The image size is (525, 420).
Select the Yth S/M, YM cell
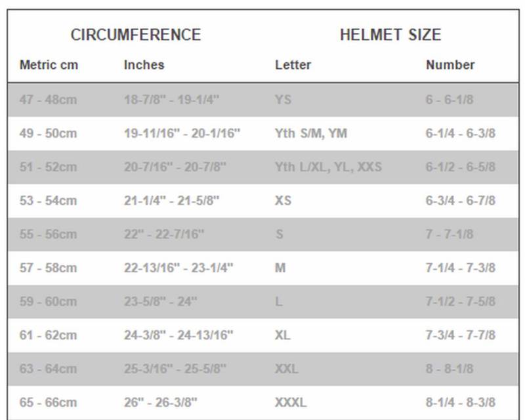(310, 134)
